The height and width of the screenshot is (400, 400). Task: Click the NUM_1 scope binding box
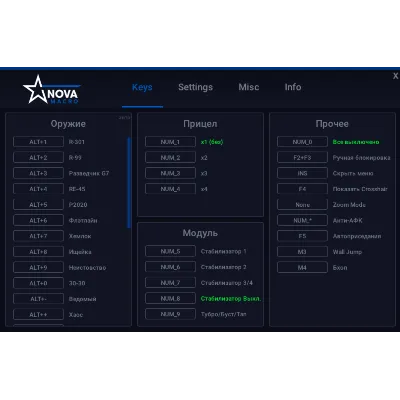170,142
